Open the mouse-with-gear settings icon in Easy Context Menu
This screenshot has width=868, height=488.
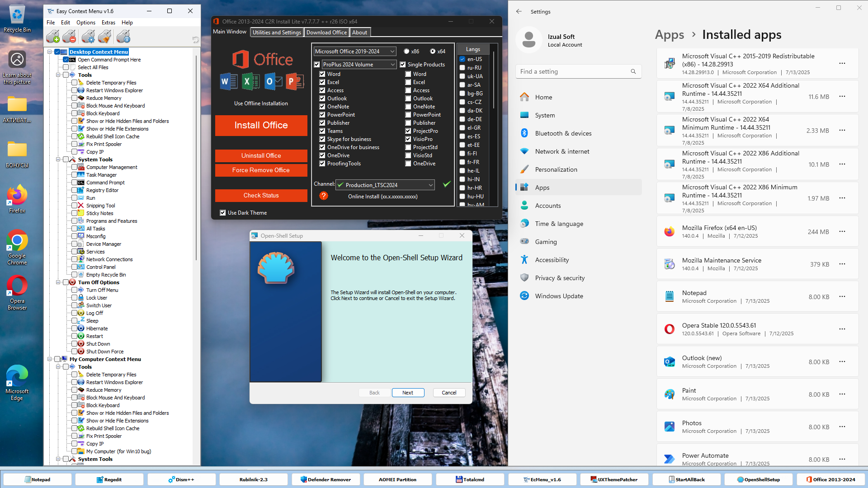click(x=89, y=36)
